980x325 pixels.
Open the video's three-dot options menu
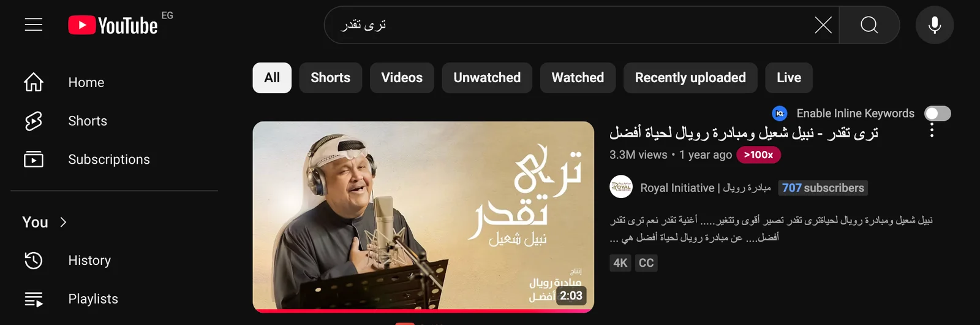932,130
